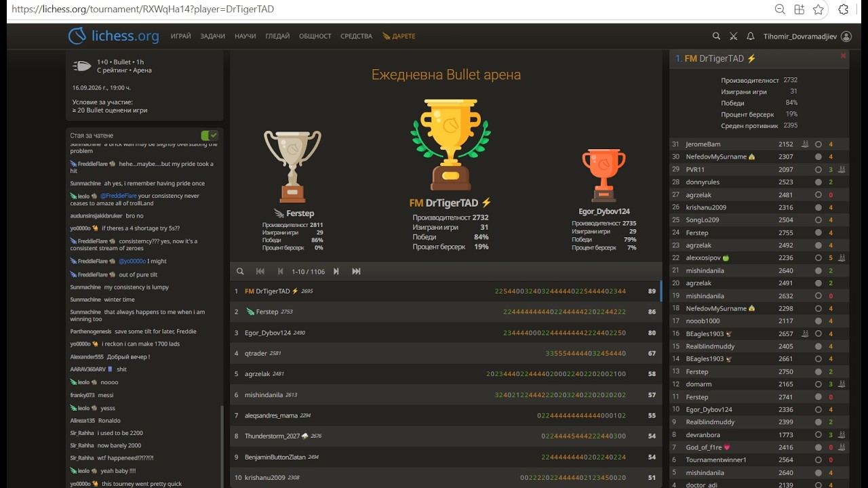
Task: Click lichess.org logo text
Action: [125, 36]
